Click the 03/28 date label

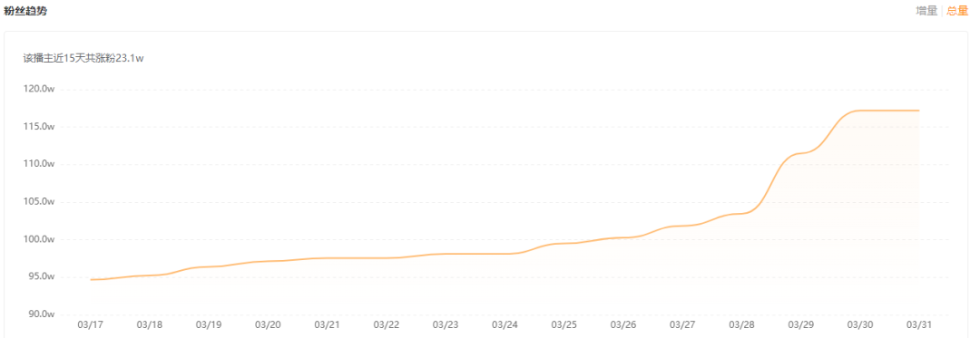(741, 325)
